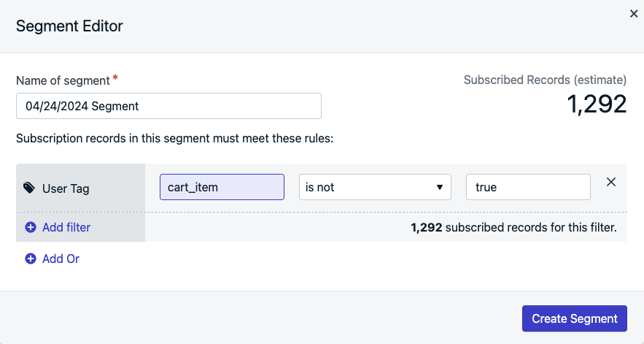Screen dimensions: 644x344
Task: Click the plus icon beside Add filter
Action: [31, 227]
